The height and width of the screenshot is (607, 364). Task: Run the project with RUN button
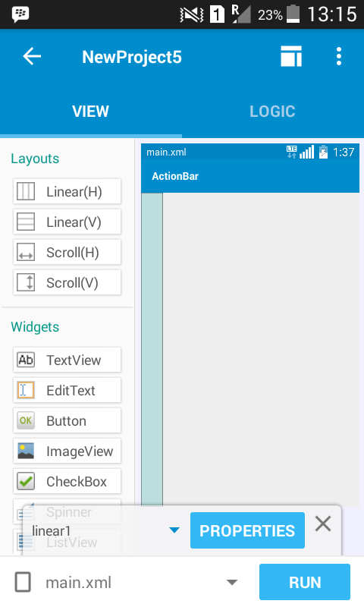click(305, 582)
